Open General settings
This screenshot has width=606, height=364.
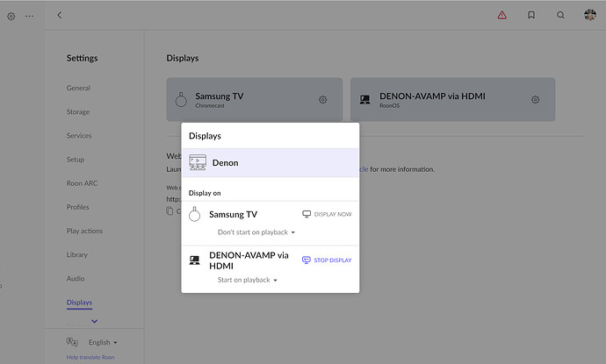(x=78, y=88)
